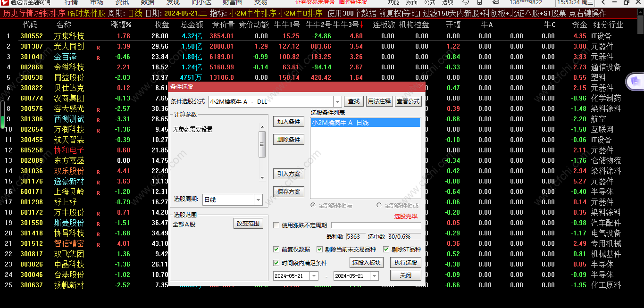Click the headset customer service icon
This screenshot has height=308, width=644.
(x=466, y=2)
